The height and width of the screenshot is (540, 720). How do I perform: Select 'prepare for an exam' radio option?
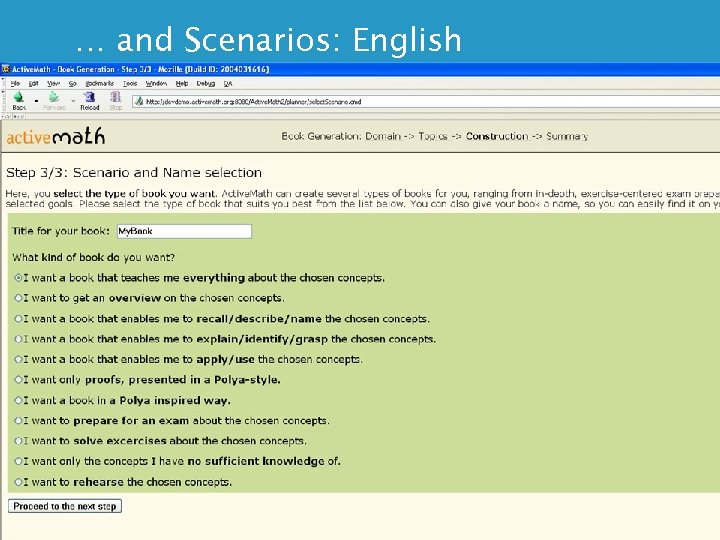click(18, 420)
